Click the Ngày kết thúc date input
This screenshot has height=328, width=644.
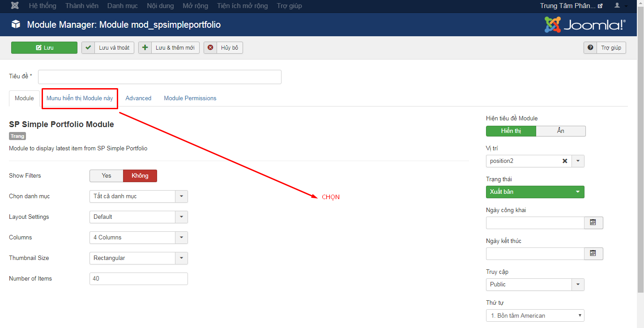click(x=535, y=254)
